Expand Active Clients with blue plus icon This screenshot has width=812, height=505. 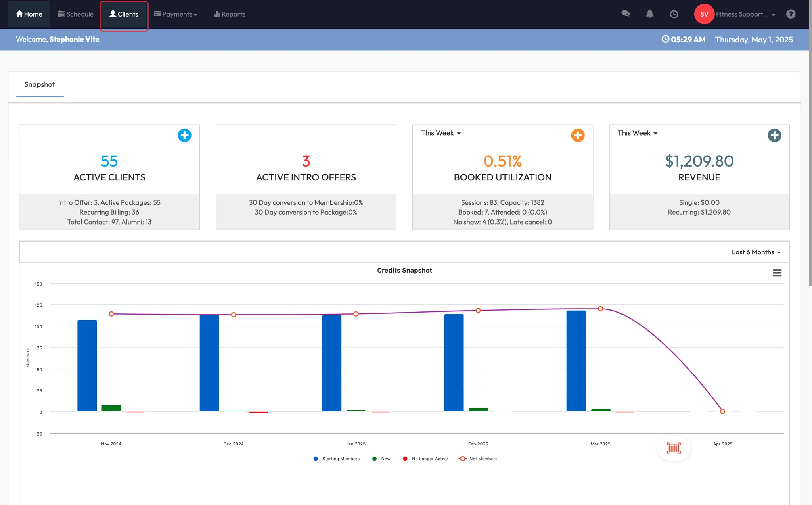[184, 135]
